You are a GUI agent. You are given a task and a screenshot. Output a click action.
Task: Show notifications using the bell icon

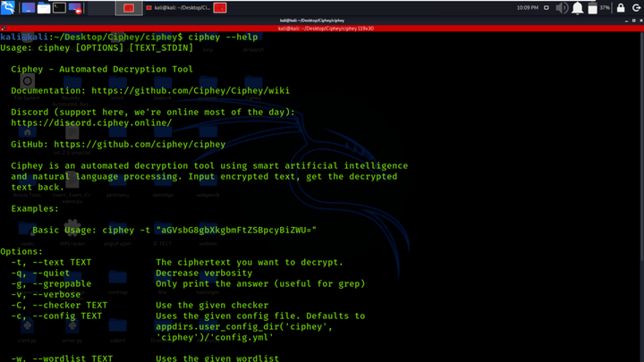point(579,7)
